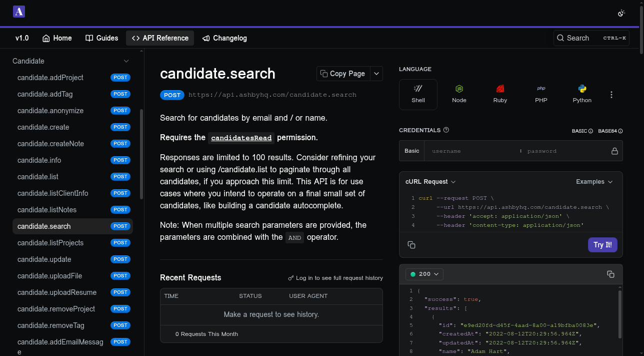Click BASE64 info icon
Viewport: 644px width, 356px height.
tap(620, 131)
